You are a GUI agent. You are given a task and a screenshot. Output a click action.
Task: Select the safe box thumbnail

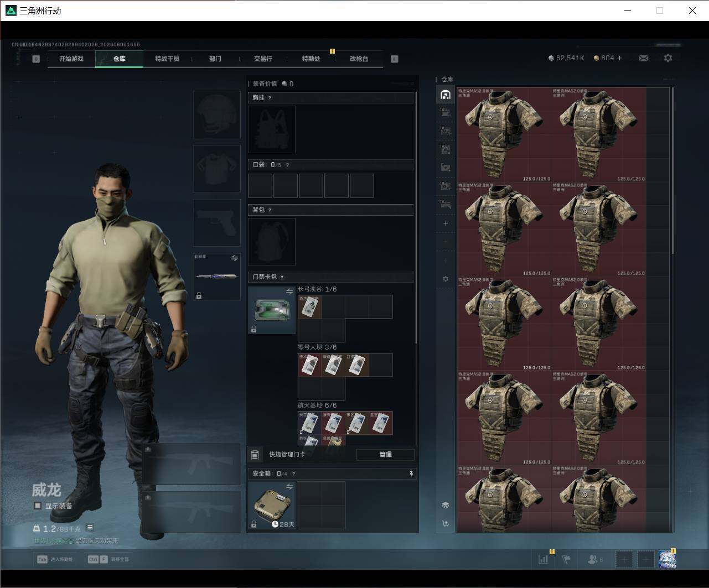[272, 506]
